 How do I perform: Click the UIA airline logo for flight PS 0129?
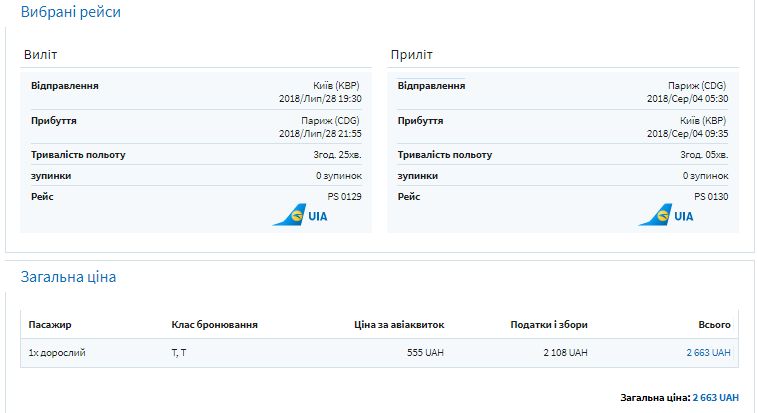[x=300, y=215]
